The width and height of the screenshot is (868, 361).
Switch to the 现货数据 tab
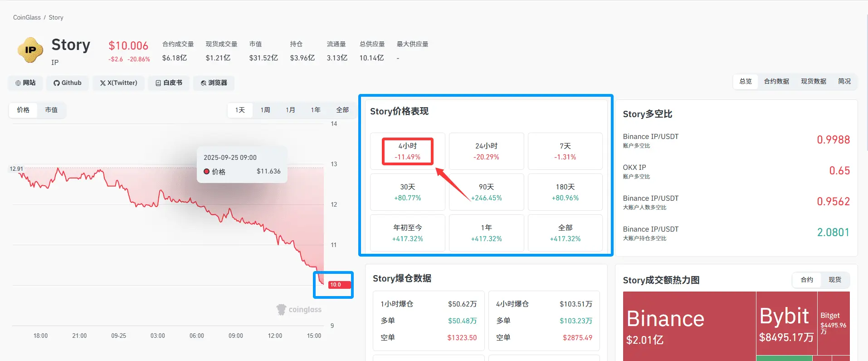point(814,81)
